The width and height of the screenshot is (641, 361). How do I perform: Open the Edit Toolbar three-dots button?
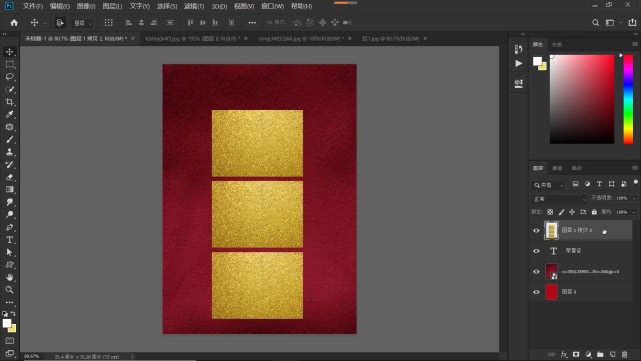click(x=9, y=303)
